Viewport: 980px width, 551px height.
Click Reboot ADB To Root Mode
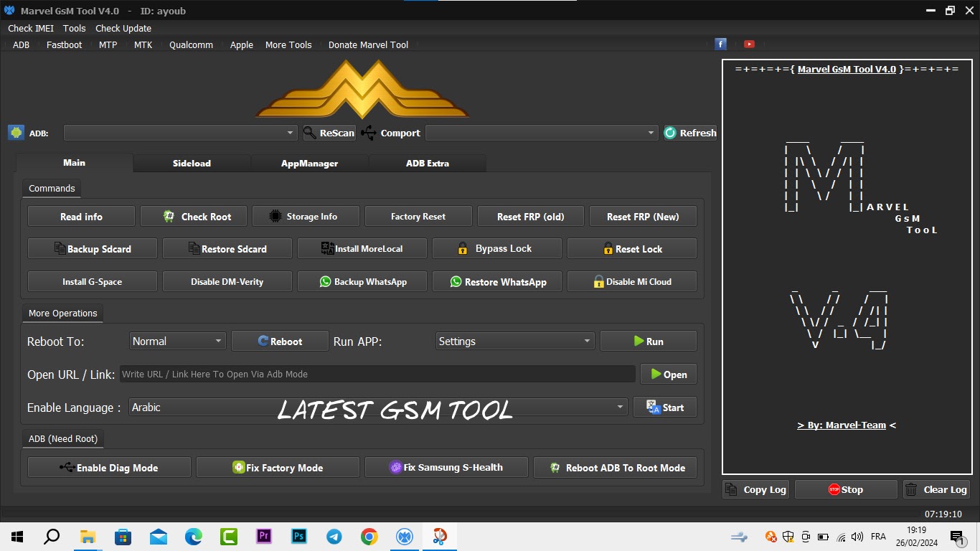coord(615,468)
